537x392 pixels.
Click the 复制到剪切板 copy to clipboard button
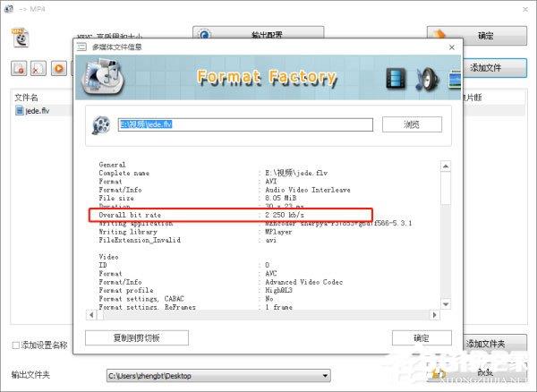tap(137, 338)
